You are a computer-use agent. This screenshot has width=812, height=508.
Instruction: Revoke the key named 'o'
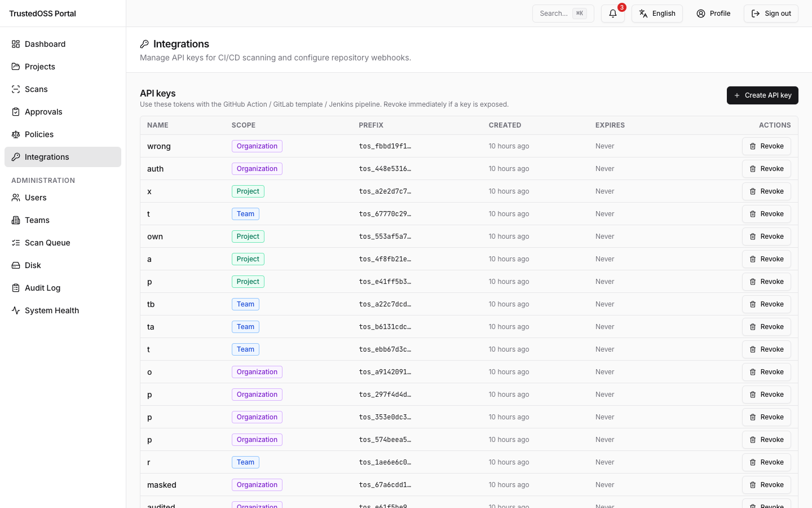pyautogui.click(x=766, y=372)
